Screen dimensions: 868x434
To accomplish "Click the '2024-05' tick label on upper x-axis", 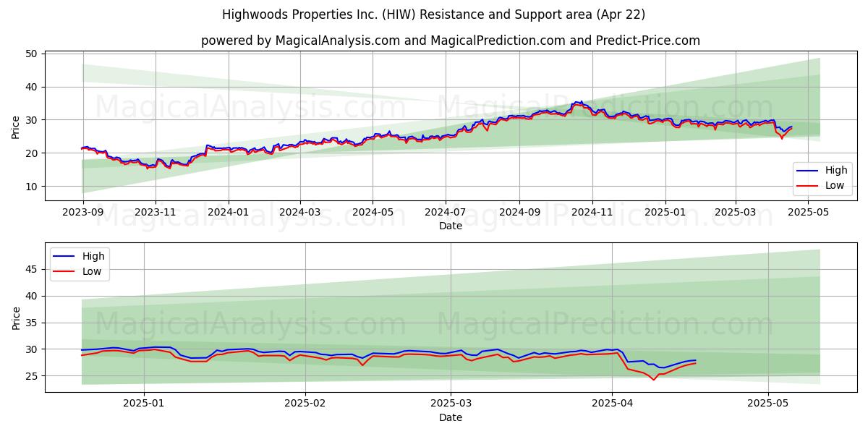I will coord(373,212).
